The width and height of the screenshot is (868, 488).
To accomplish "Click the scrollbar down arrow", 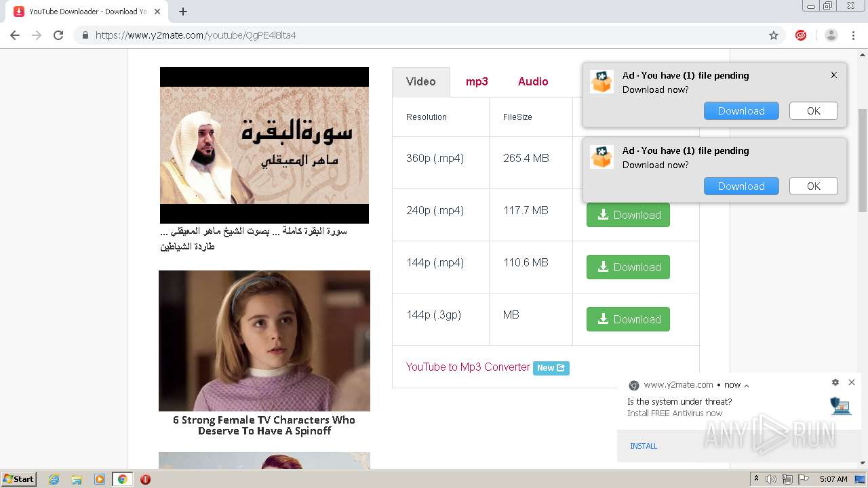I will (863, 463).
